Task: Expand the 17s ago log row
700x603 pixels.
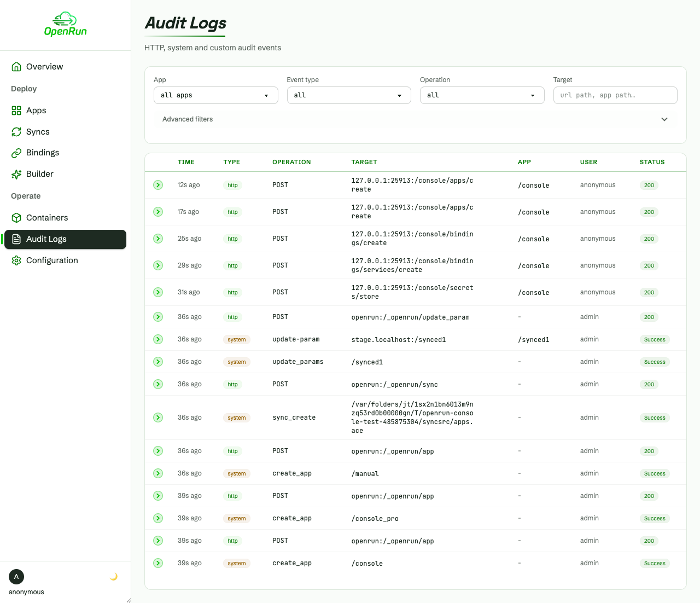Action: [158, 212]
